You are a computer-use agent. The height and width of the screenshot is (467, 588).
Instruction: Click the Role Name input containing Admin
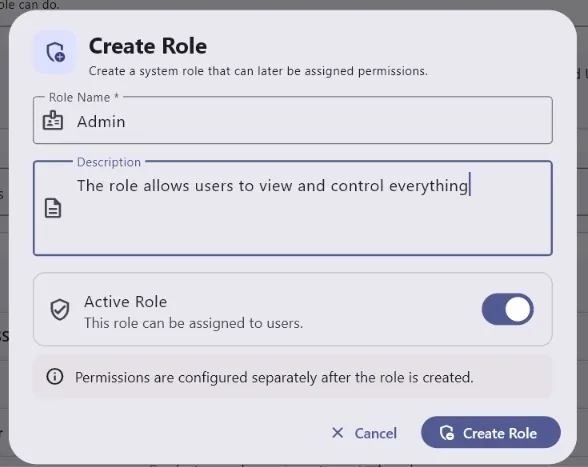click(293, 120)
